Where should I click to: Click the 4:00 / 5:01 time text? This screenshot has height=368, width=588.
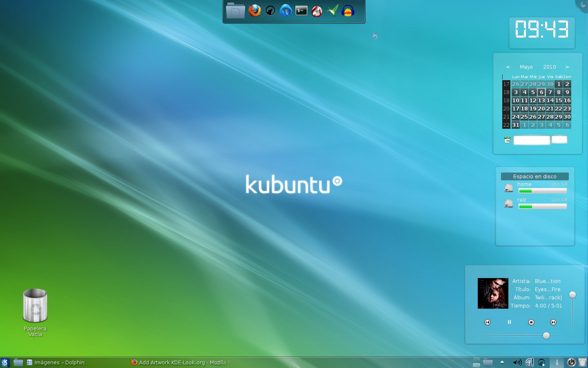point(548,305)
